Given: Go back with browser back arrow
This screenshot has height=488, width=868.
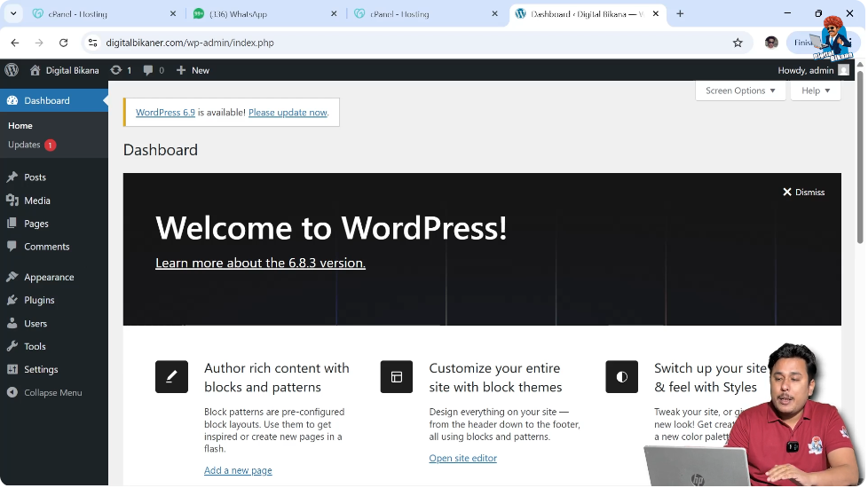Looking at the screenshot, I should coord(15,43).
